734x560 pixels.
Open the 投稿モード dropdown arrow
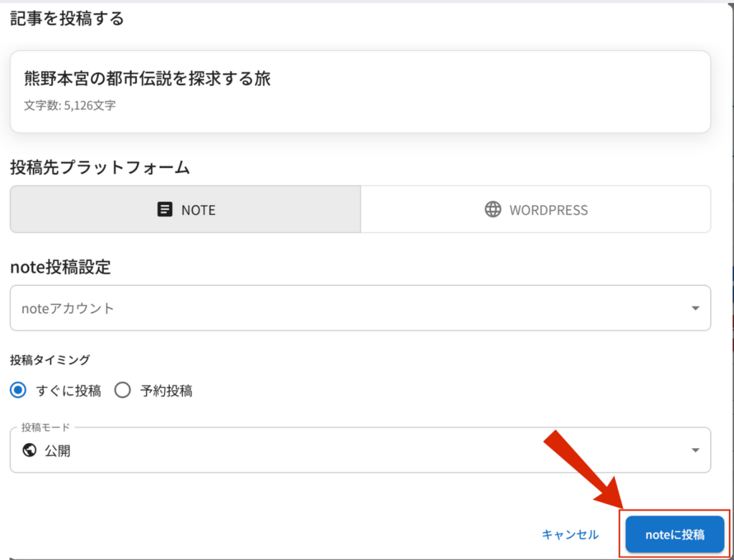click(695, 450)
